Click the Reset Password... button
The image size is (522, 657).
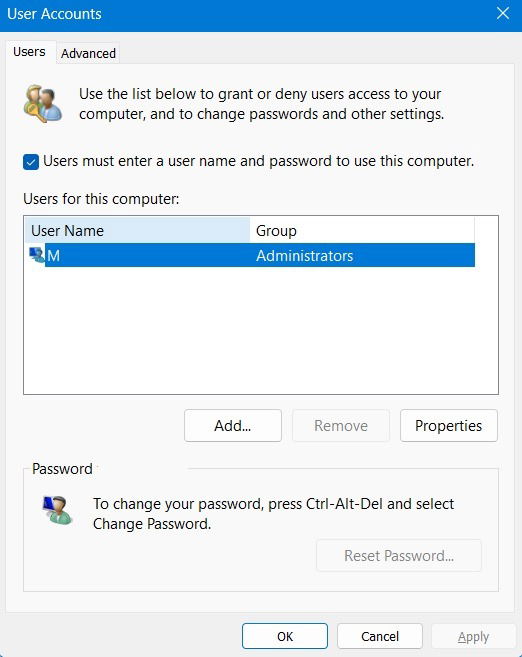(399, 556)
